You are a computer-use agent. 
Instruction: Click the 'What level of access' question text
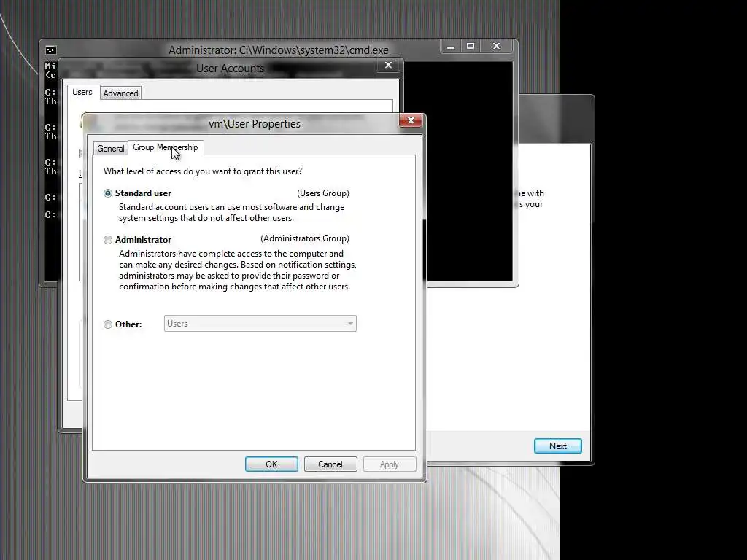pos(203,171)
